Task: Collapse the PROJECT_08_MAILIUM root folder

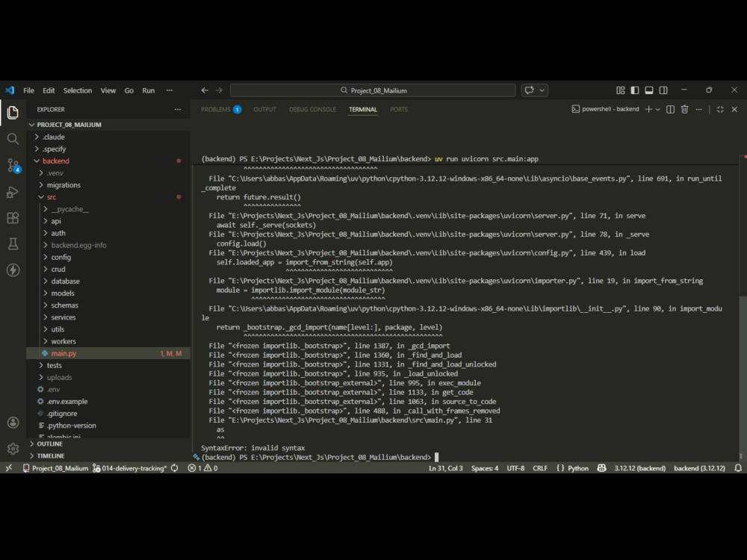Action: pyautogui.click(x=108, y=125)
